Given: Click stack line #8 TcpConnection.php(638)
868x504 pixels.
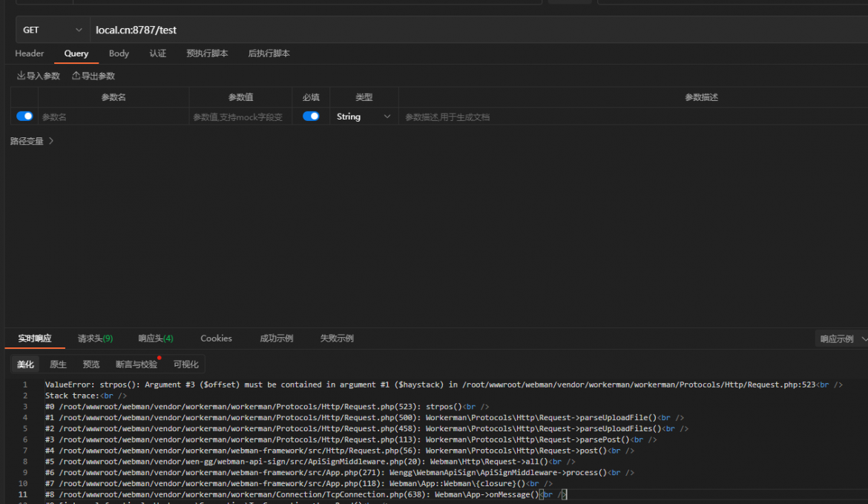Looking at the screenshot, I should 306,494.
